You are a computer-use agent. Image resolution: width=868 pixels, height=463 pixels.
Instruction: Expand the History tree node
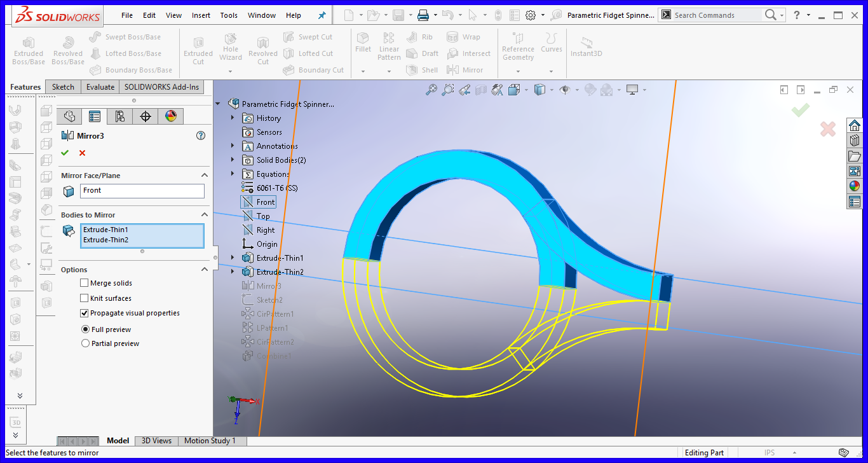coord(233,118)
